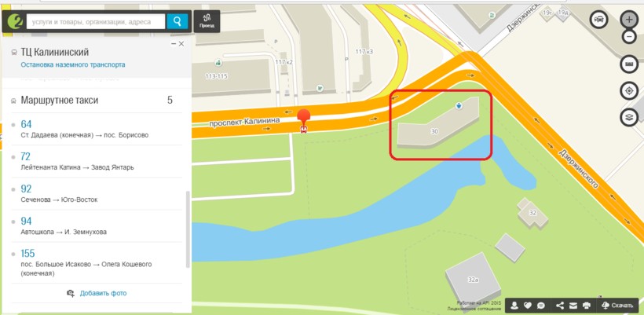Locate my position with target icon
The height and width of the screenshot is (315, 644).
[x=629, y=91]
